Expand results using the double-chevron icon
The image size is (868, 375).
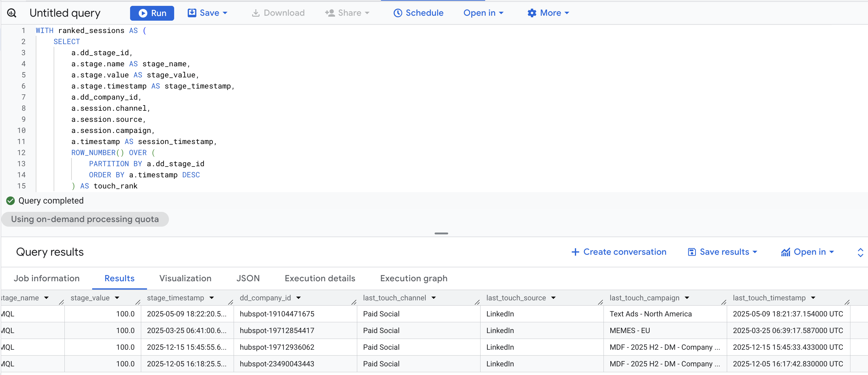pyautogui.click(x=861, y=252)
